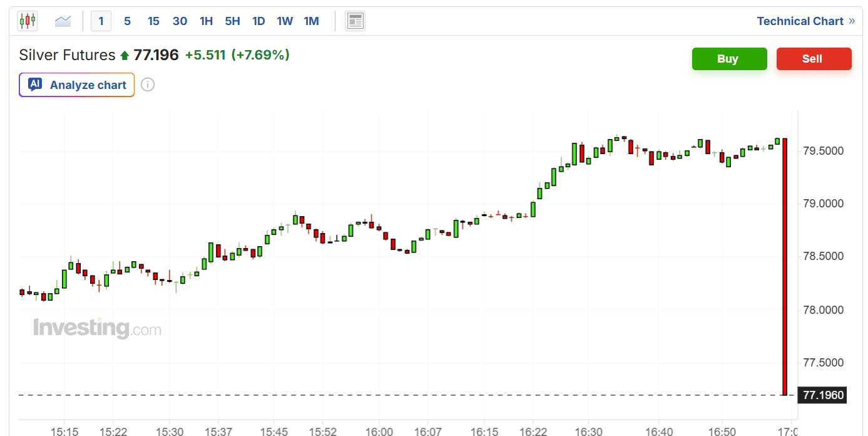Select the 15 minute timeframe
Viewport: 868px width, 436px height.
pyautogui.click(x=153, y=21)
